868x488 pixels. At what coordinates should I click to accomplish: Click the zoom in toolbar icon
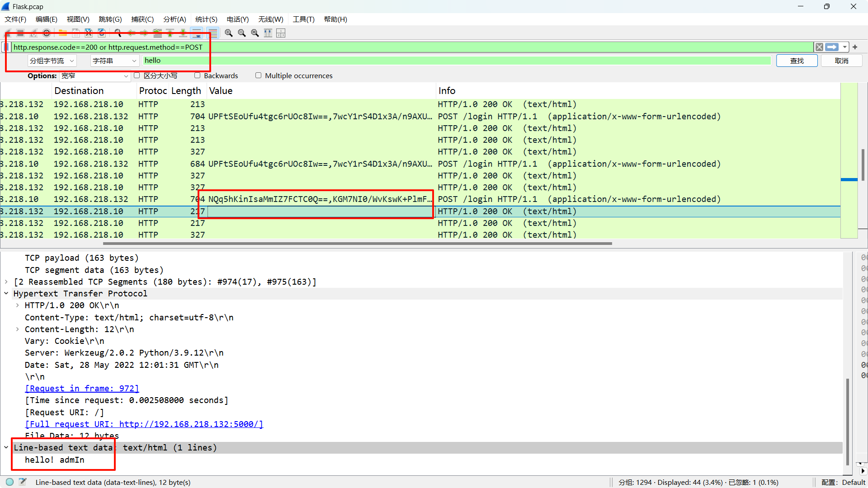tap(229, 33)
